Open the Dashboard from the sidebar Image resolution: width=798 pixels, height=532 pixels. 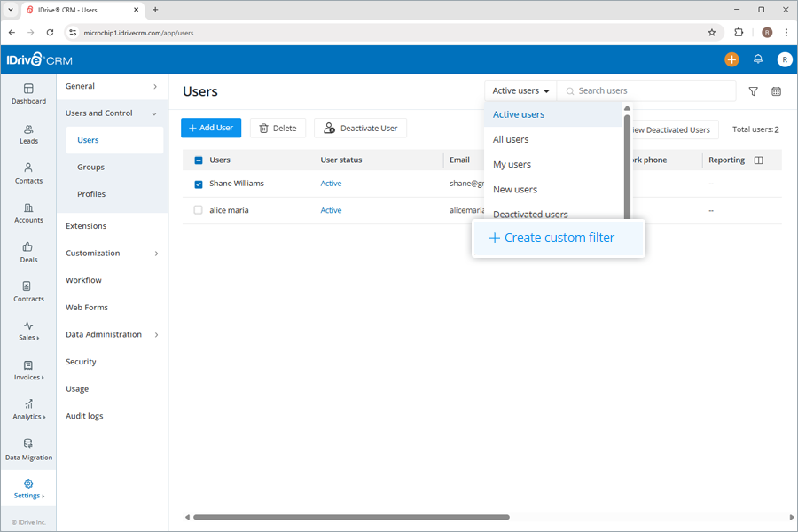point(28,95)
